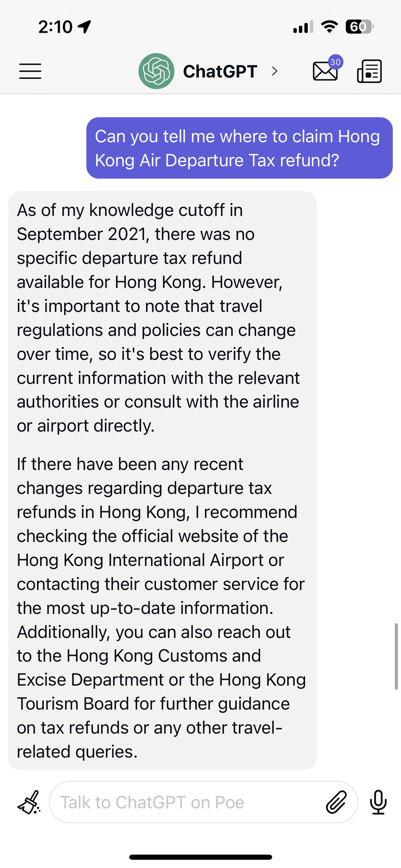The image size is (401, 868).
Task: Tap the chat scrollbar indicator
Action: [396, 656]
